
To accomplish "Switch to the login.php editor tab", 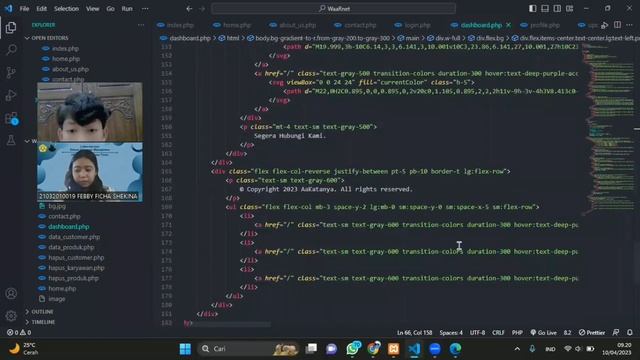I will pyautogui.click(x=412, y=25).
